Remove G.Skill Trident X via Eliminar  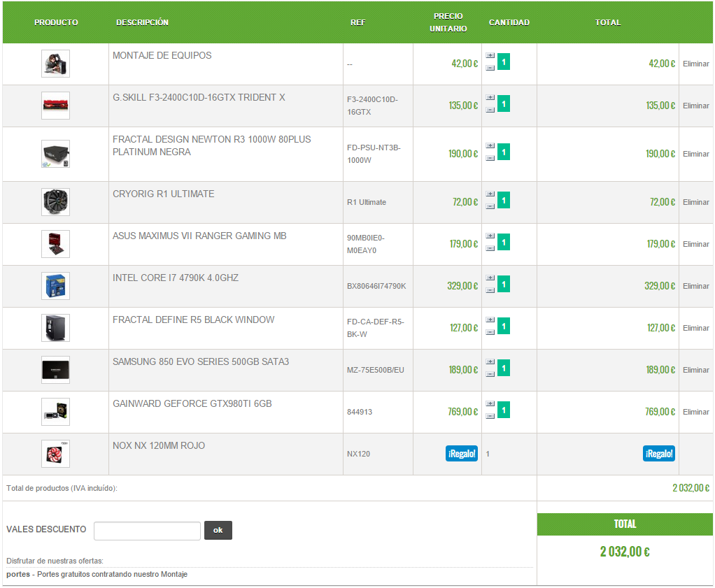(x=696, y=106)
